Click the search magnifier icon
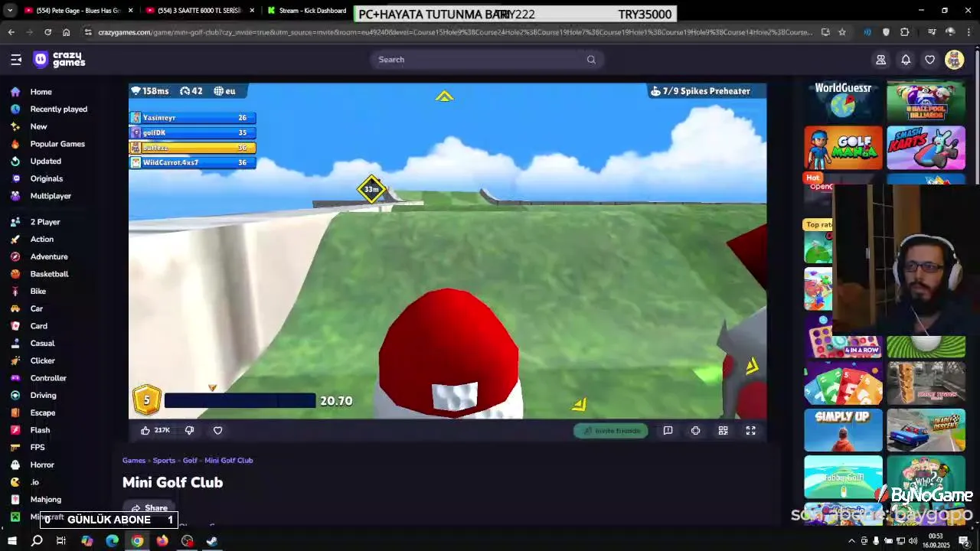 pyautogui.click(x=591, y=60)
